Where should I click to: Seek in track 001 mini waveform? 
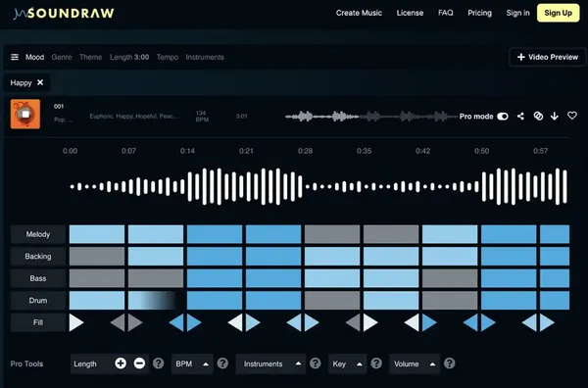[x=371, y=117]
